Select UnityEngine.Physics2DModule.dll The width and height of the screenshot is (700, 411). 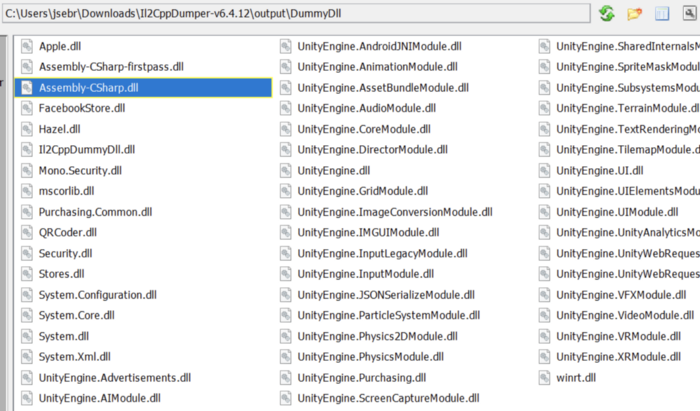point(377,336)
